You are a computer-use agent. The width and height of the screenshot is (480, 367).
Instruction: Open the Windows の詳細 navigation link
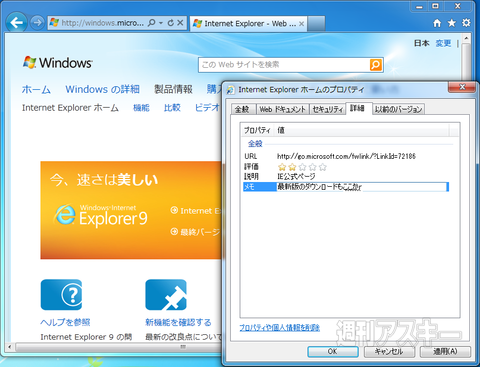coord(102,89)
